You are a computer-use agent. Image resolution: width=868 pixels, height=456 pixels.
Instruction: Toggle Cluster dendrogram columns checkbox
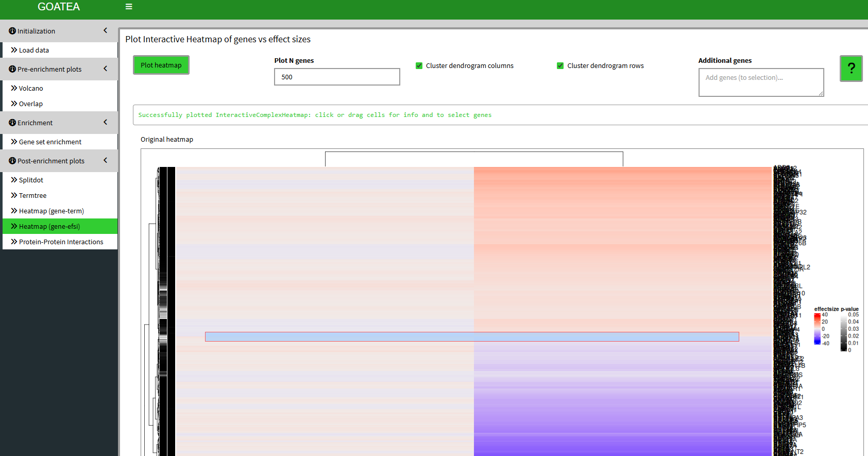click(419, 65)
